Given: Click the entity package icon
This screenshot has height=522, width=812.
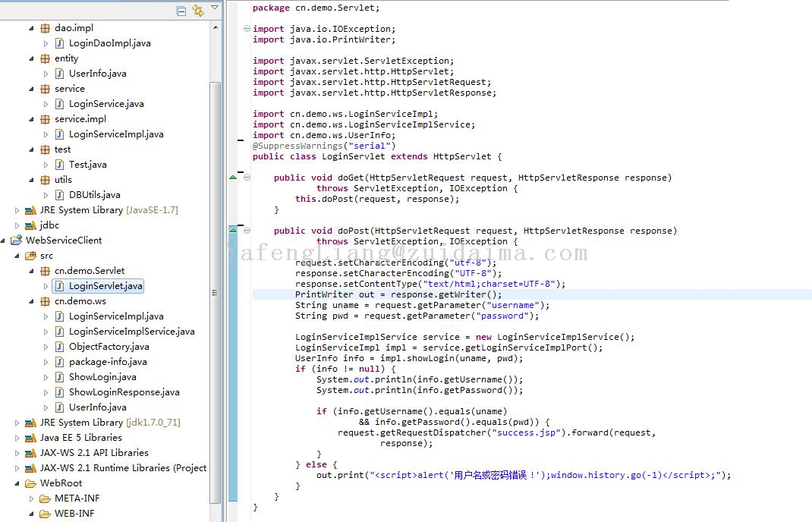Looking at the screenshot, I should point(46,58).
